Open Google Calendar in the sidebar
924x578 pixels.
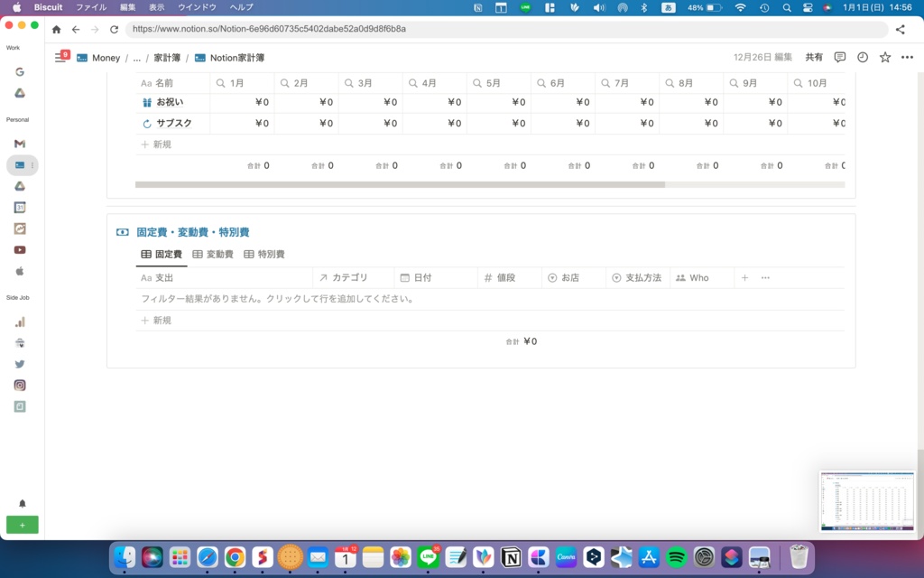click(20, 208)
